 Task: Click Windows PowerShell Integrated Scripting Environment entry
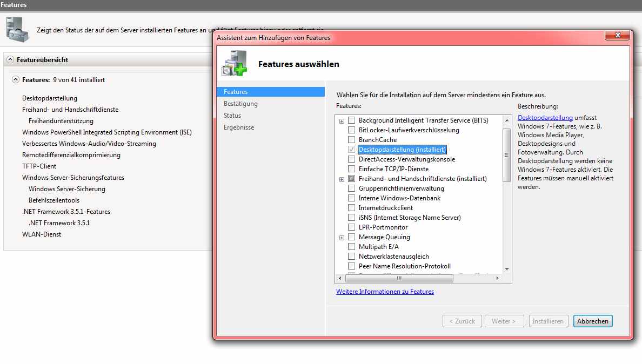point(107,132)
